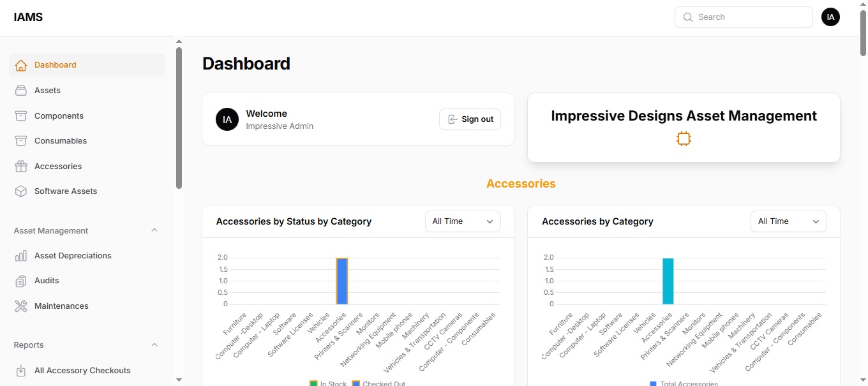This screenshot has width=868, height=386.
Task: Open All Time dropdown for Accessories by Status
Action: pos(463,221)
